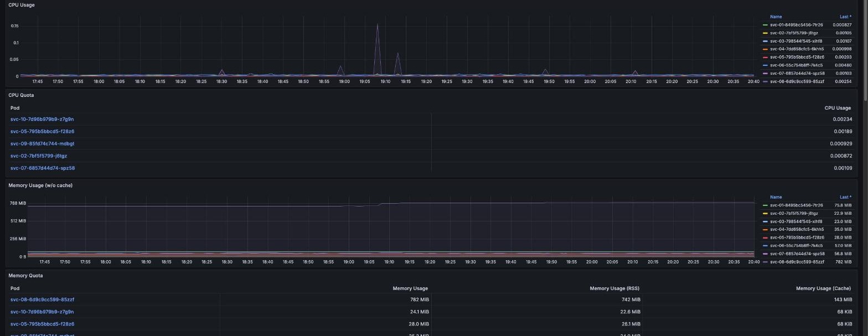This screenshot has width=868, height=336.
Task: Click svc-06 color swatch in Memory Usage legend
Action: [765, 246]
